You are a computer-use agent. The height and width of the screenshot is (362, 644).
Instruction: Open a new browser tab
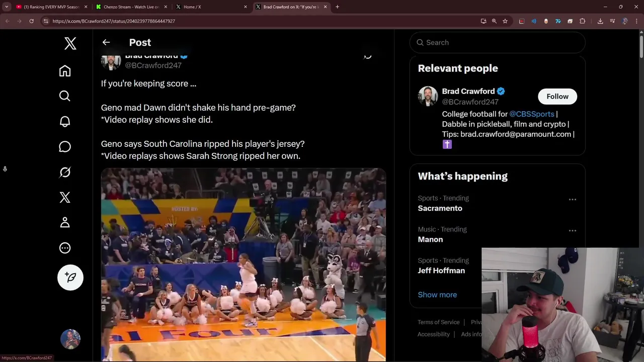337,7
